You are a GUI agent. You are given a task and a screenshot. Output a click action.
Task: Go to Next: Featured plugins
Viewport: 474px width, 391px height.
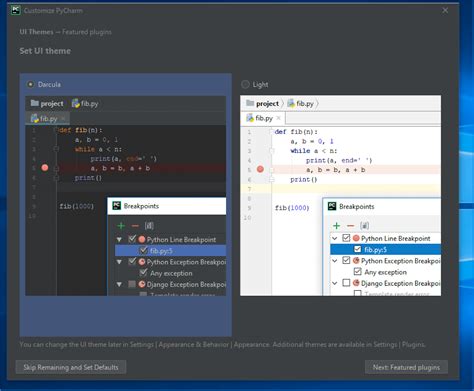(x=406, y=367)
